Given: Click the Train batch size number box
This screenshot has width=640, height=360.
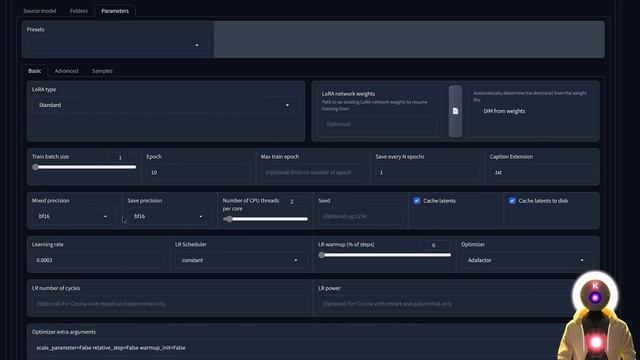Looking at the screenshot, I should pos(122,157).
